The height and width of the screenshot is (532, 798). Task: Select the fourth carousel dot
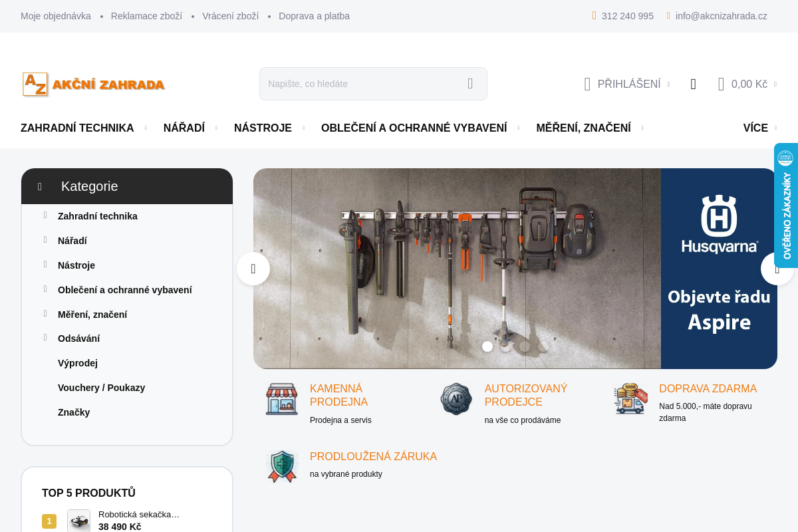coord(543,346)
